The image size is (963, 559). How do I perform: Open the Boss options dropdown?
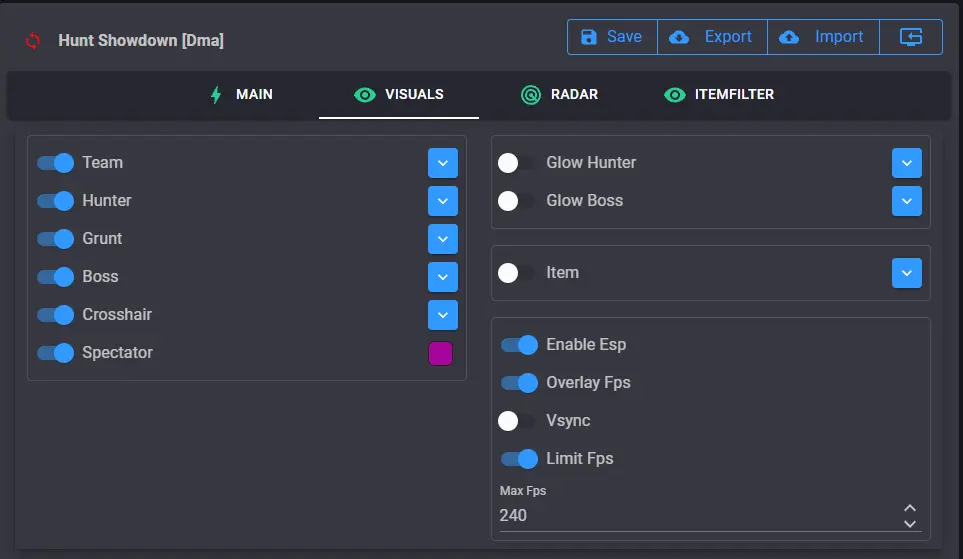pyautogui.click(x=443, y=277)
